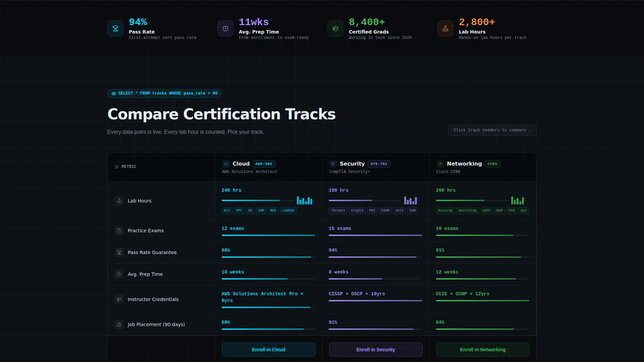Click the Pass Rate hourglass icon
This screenshot has width=644, height=362.
click(x=115, y=28)
